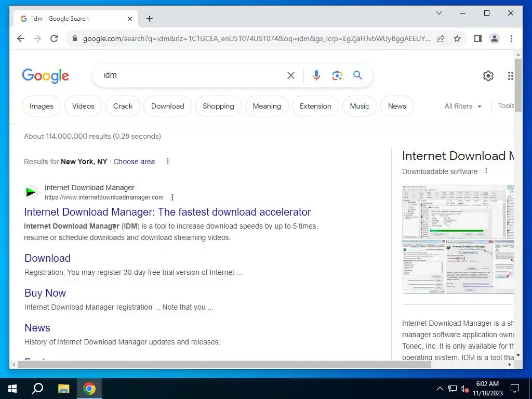
Task: Click the scroll down arrow
Action: pos(518,355)
